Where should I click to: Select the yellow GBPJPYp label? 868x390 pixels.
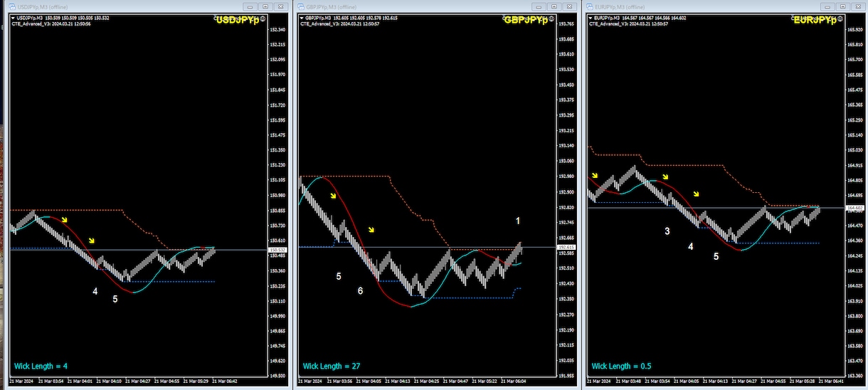(x=526, y=20)
